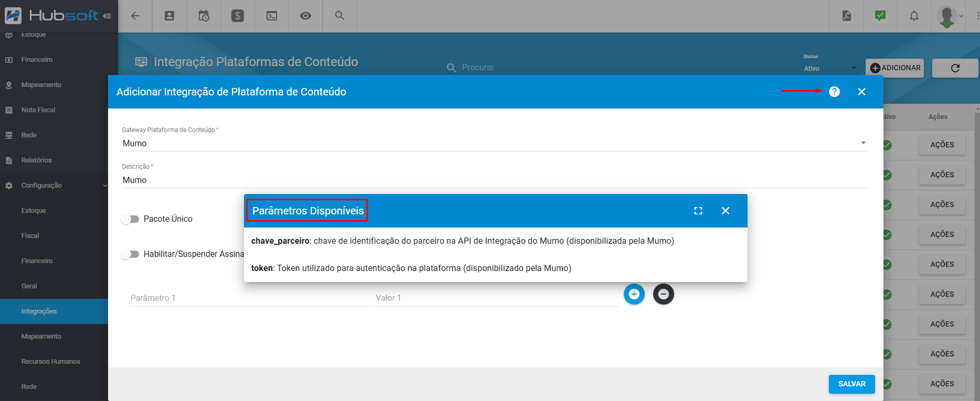Close the Parâmetros Disponíveis popup

(x=726, y=211)
